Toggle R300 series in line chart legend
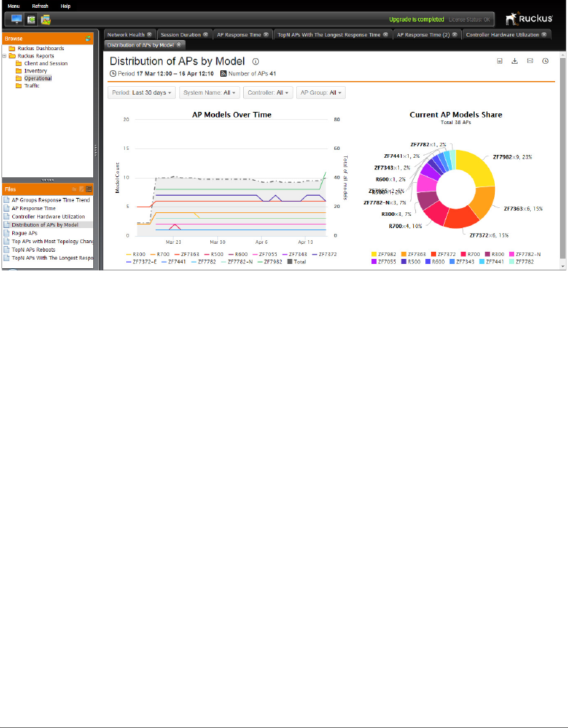The width and height of the screenshot is (568, 728). pyautogui.click(x=136, y=255)
